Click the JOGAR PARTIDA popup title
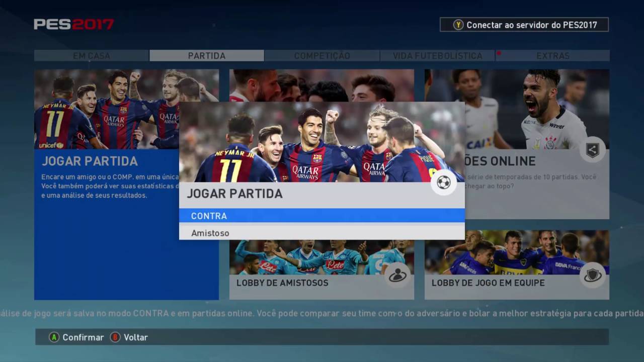The width and height of the screenshot is (644, 362). (234, 194)
